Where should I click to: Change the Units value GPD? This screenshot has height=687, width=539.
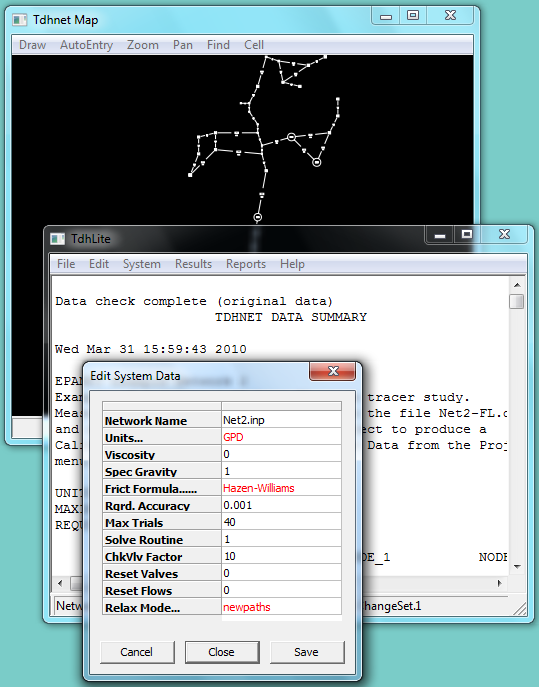pyautogui.click(x=281, y=437)
